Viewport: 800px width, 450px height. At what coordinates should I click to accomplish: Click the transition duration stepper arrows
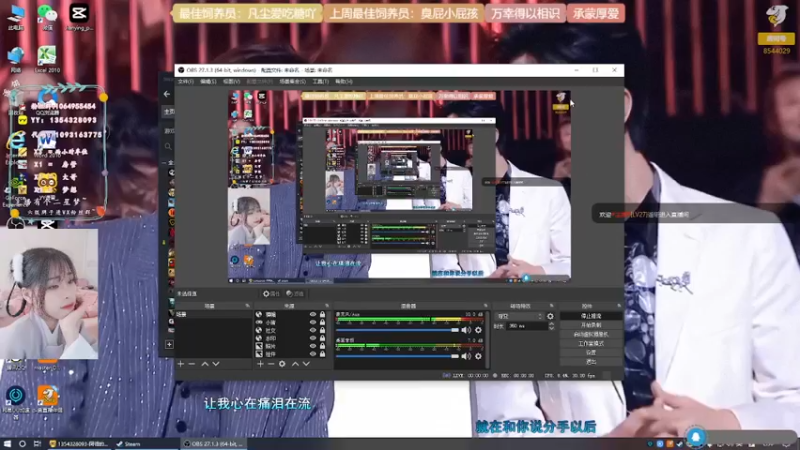[x=551, y=326]
